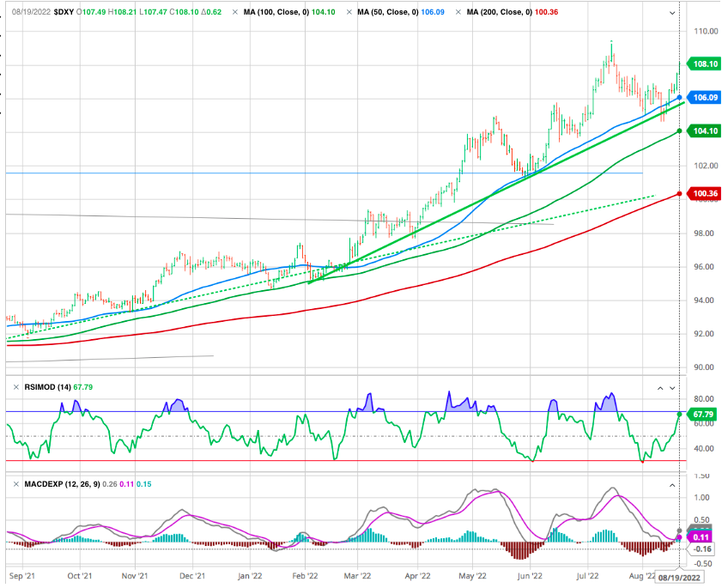Click the Dec '21 time axis label
This screenshot has height=588, width=728.
click(192, 576)
